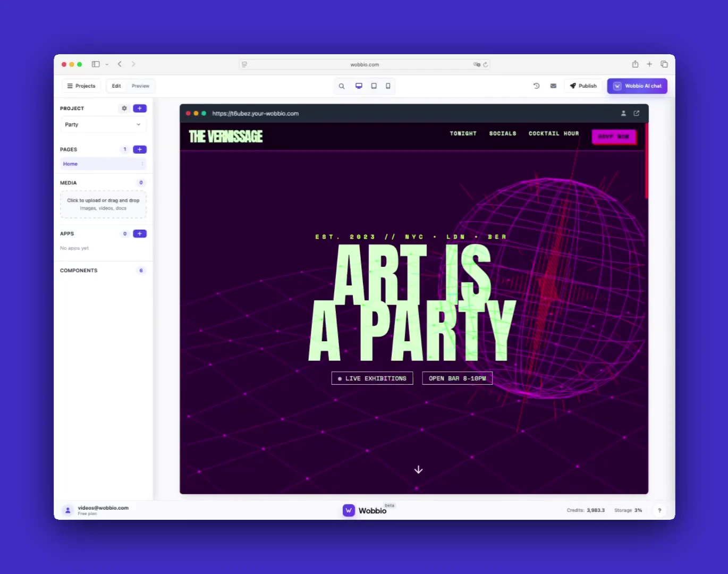The width and height of the screenshot is (728, 574).
Task: Click the ART IS A PARTY headline
Action: coord(413,303)
